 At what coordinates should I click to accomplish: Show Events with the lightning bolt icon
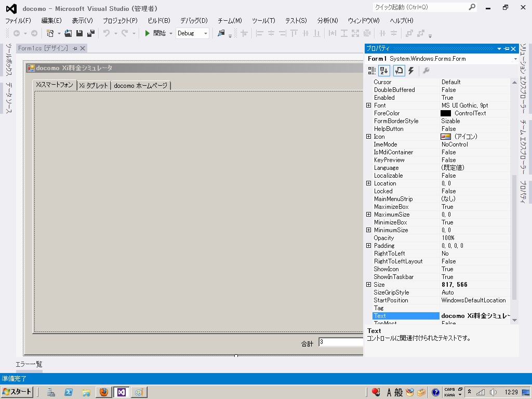point(411,71)
